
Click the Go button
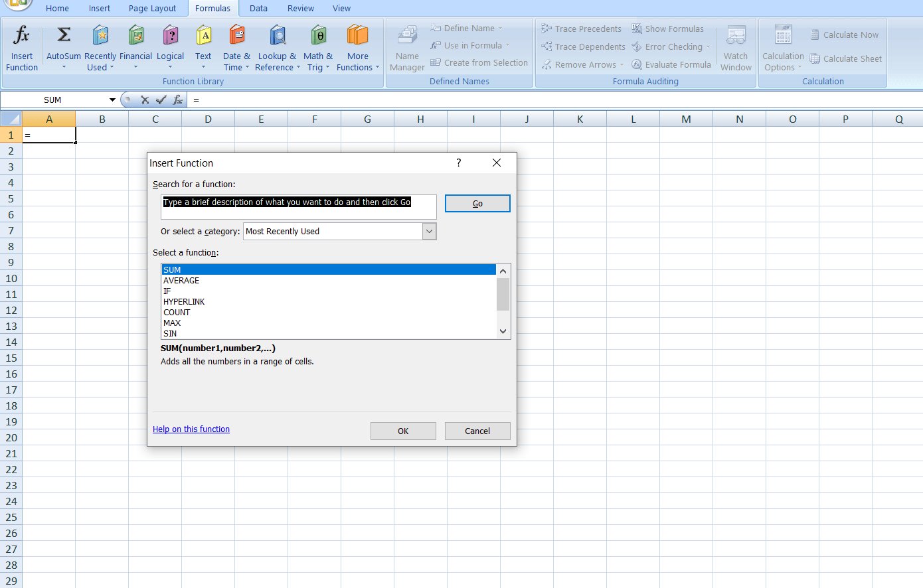point(477,203)
